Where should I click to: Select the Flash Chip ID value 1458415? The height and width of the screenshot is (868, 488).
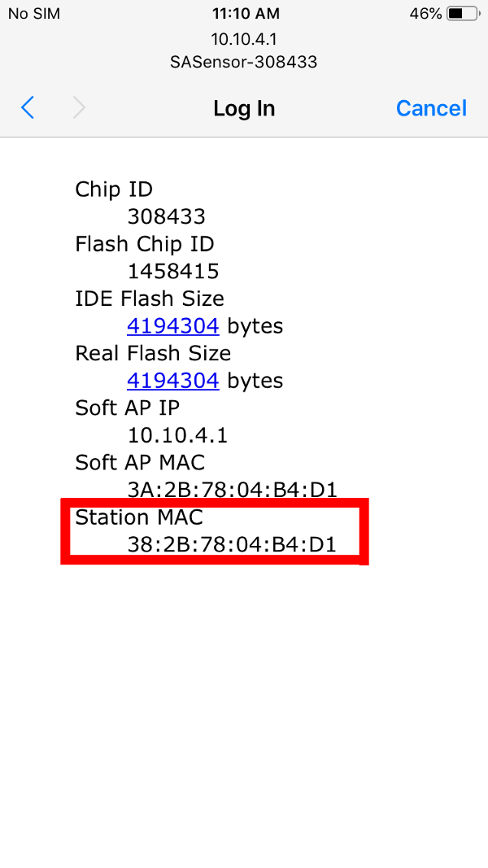pyautogui.click(x=173, y=272)
